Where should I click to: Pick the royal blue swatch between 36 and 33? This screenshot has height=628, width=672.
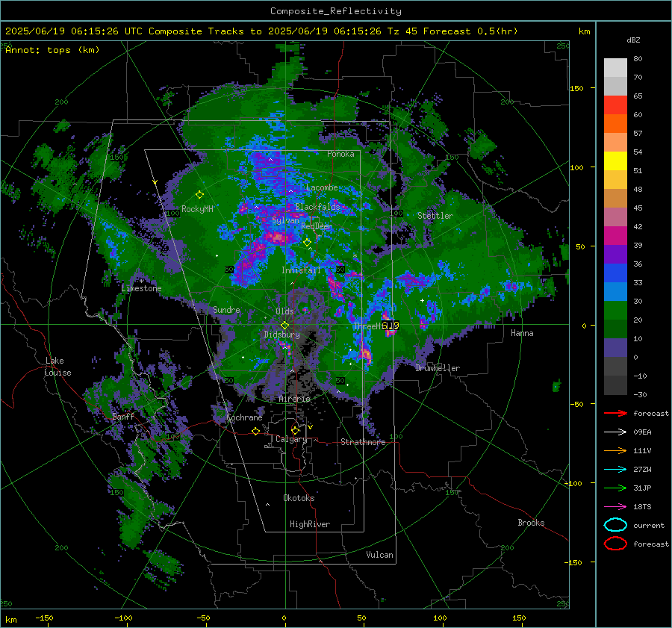[x=615, y=273]
